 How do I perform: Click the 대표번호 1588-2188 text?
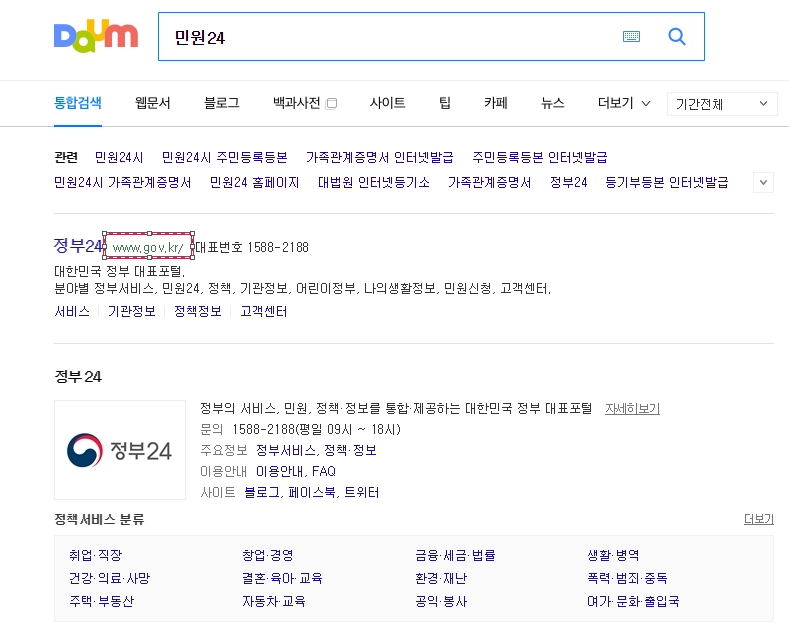coord(252,248)
